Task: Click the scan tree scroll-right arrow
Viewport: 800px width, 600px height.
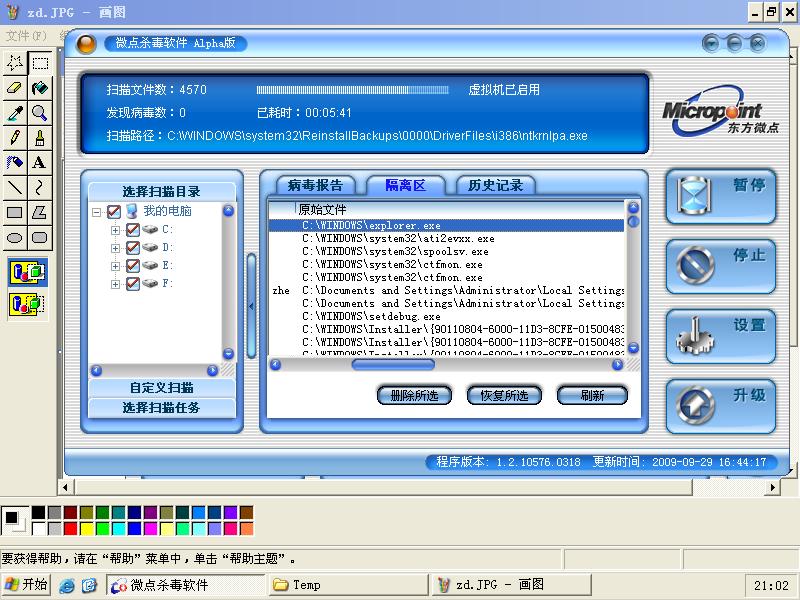Action: point(213,370)
